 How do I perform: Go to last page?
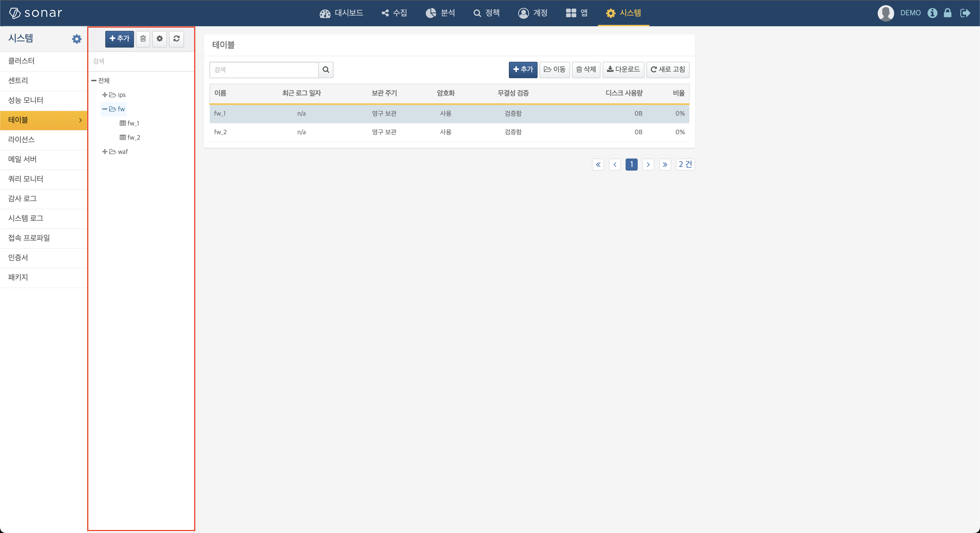pyautogui.click(x=665, y=165)
